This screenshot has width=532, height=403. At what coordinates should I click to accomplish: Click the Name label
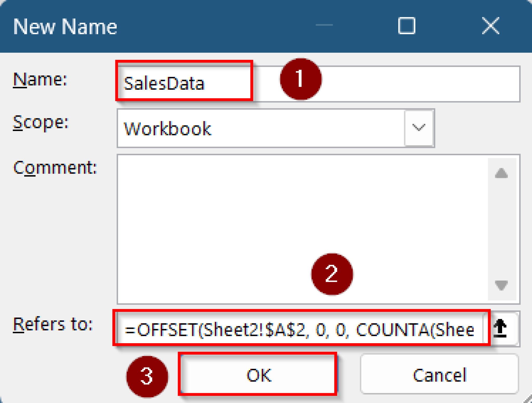(40, 80)
